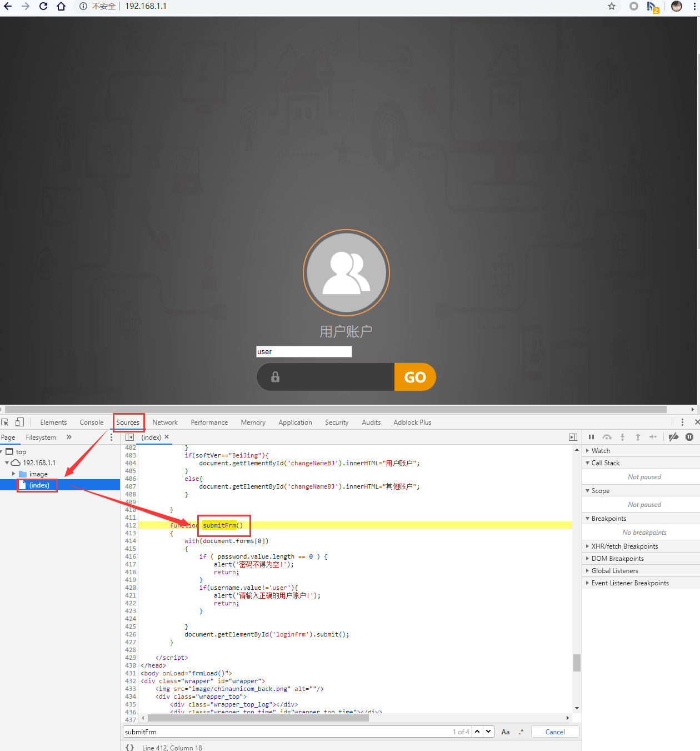Pause script execution in debugger
Image resolution: width=700 pixels, height=751 pixels.
[591, 437]
